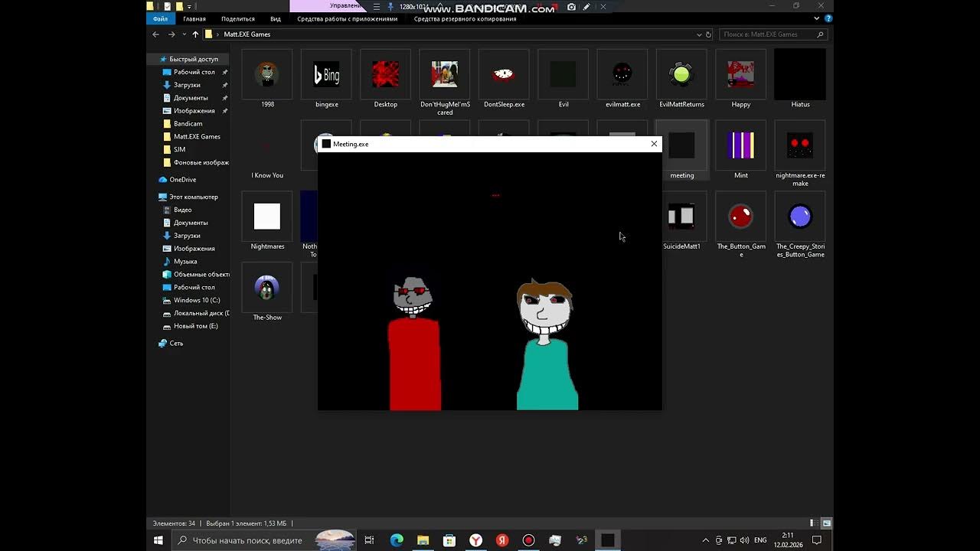The image size is (980, 551).
Task: Open the Главная ribbon tab
Action: tap(194, 19)
